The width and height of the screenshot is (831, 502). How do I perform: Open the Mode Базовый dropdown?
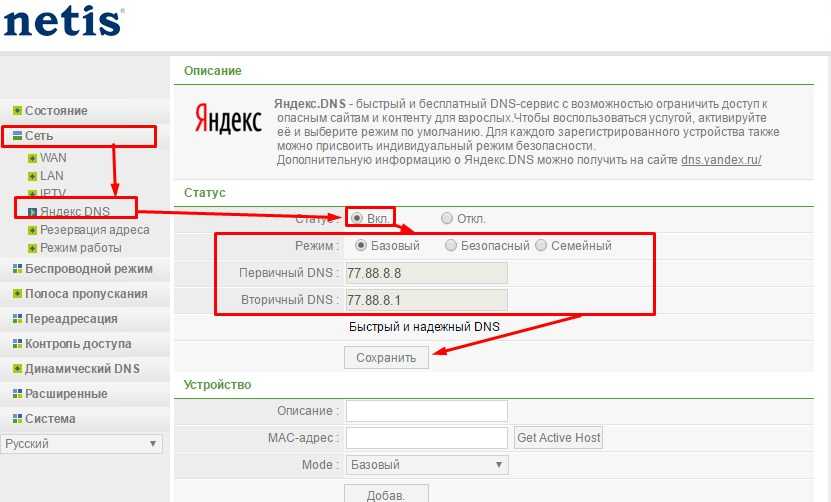[426, 465]
